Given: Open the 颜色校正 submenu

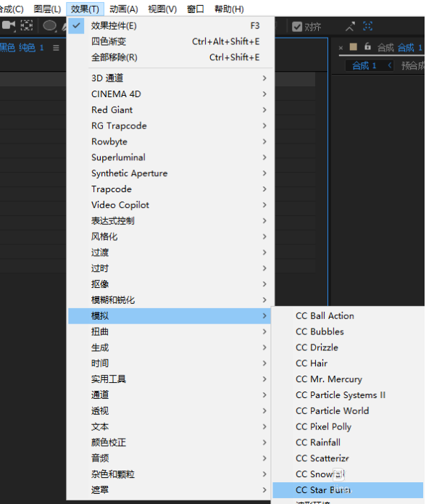Looking at the screenshot, I should coord(170,442).
